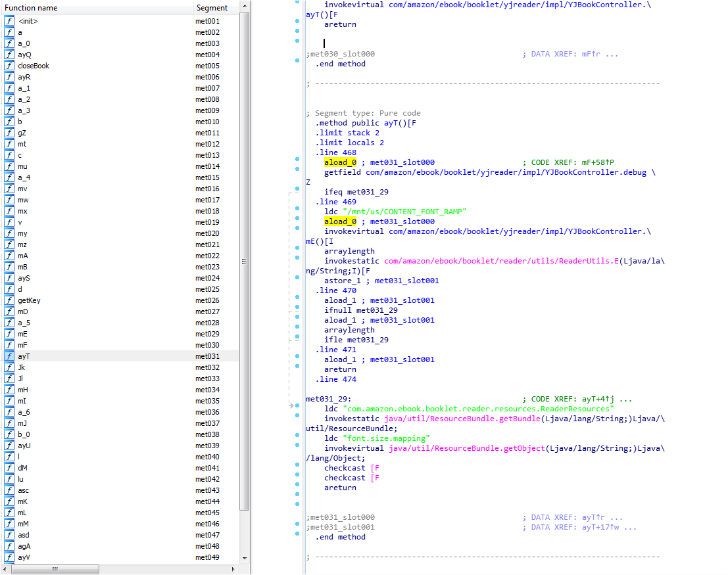The width and height of the screenshot is (728, 575).
Task: Click the function icon next to b_0
Action: (x=9, y=434)
